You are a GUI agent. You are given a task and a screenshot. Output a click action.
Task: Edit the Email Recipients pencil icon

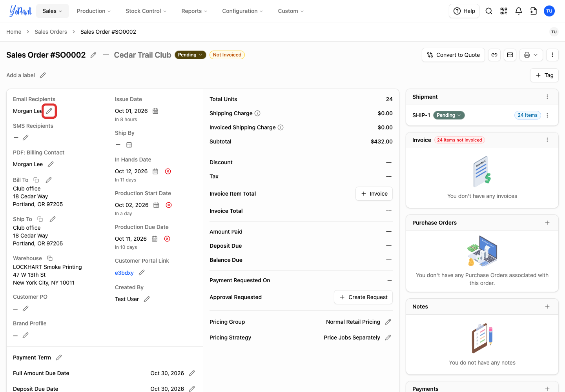49,111
